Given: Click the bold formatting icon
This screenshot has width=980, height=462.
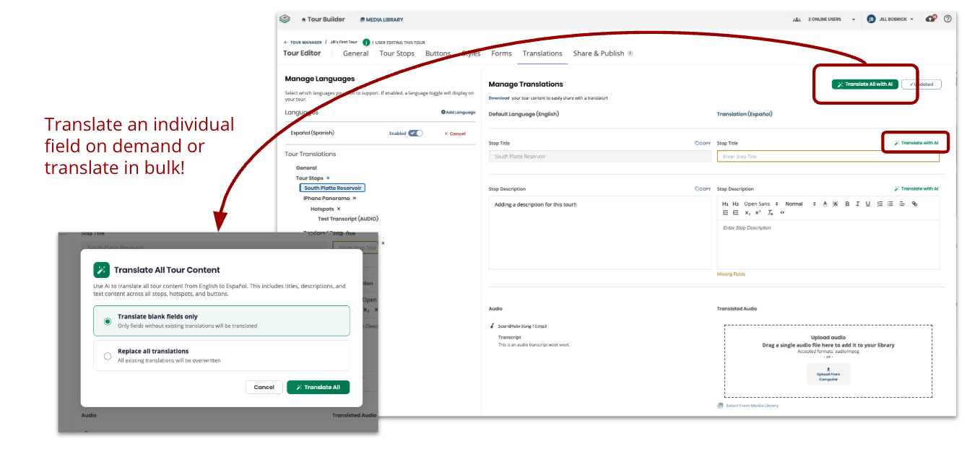Looking at the screenshot, I should (x=847, y=204).
